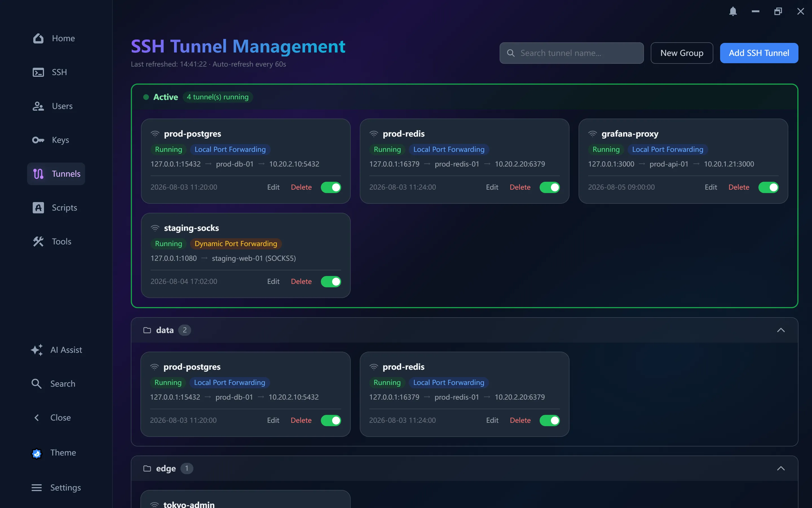
Task: Click signal icon on Active prod-redis card
Action: point(374,134)
